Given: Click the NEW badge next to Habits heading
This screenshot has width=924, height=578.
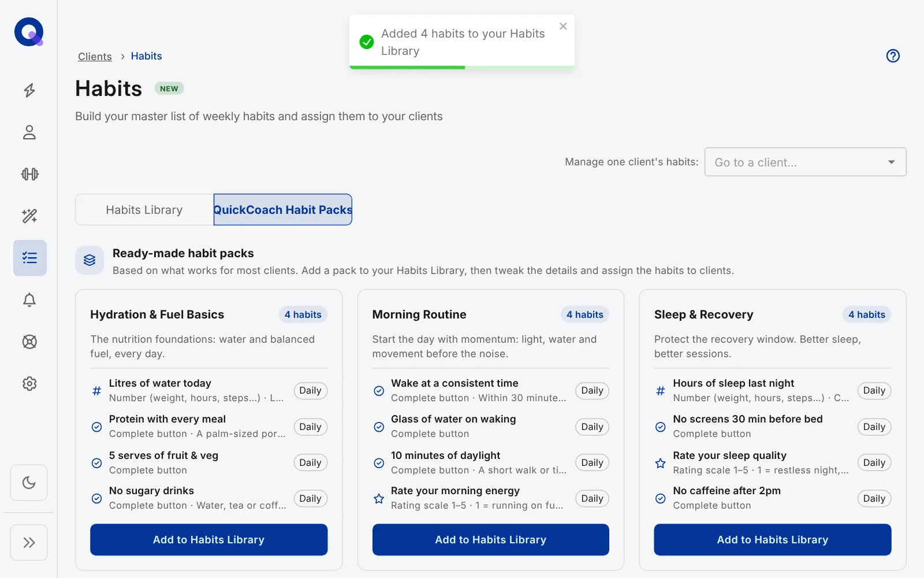Looking at the screenshot, I should 169,88.
